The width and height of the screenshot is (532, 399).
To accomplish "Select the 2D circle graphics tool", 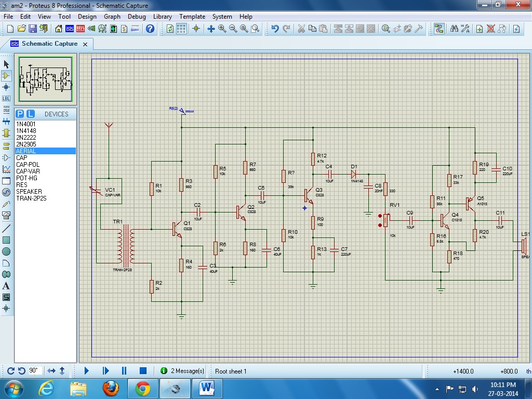I will point(6,251).
